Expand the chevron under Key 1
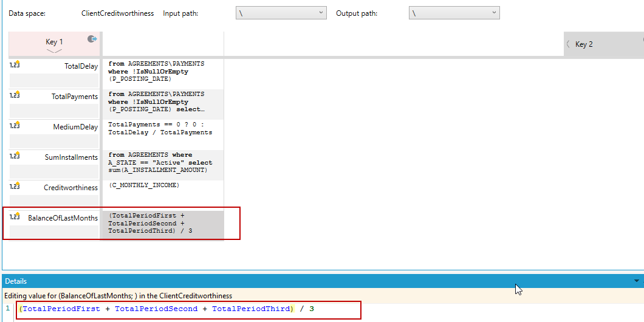644x322 pixels. [x=54, y=52]
